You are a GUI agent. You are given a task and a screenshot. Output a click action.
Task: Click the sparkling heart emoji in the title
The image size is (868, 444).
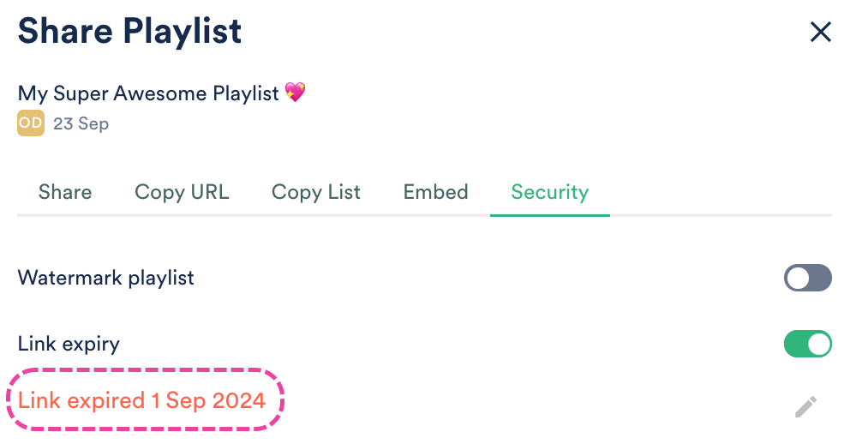pyautogui.click(x=296, y=93)
